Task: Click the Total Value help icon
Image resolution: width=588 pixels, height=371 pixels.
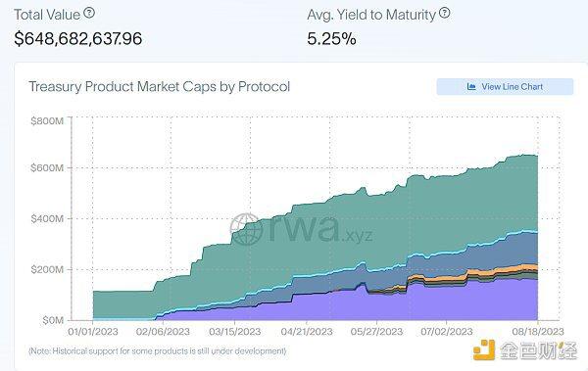Action: [x=89, y=13]
